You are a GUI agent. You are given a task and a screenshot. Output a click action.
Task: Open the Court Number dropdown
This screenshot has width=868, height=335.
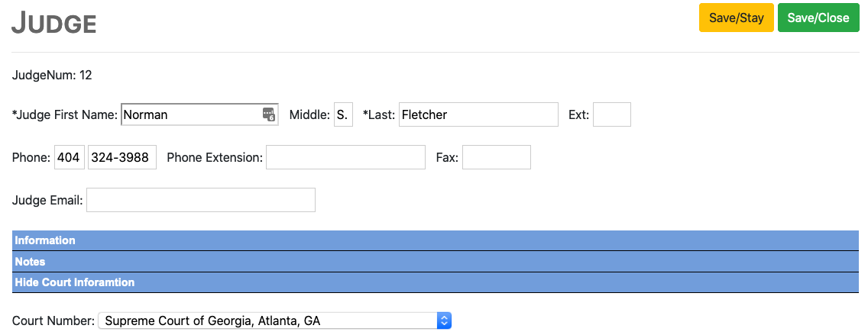[x=275, y=321]
